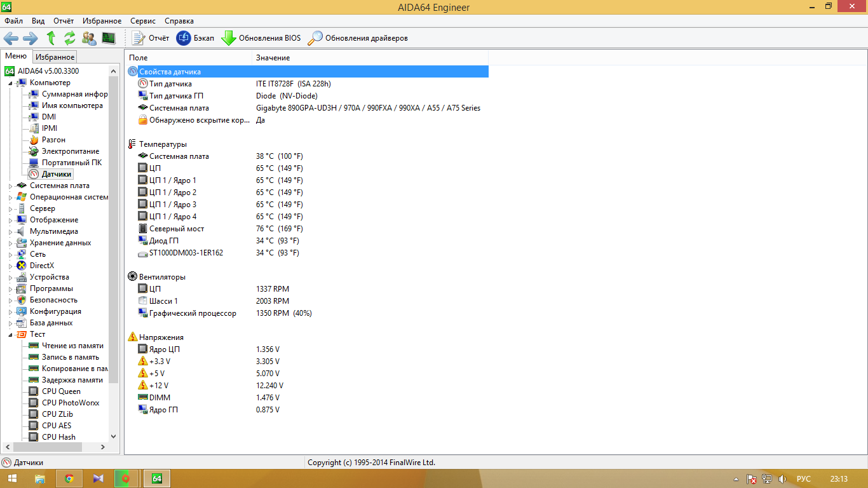The width and height of the screenshot is (868, 488).
Task: Open the Windows Start button
Action: (12, 478)
